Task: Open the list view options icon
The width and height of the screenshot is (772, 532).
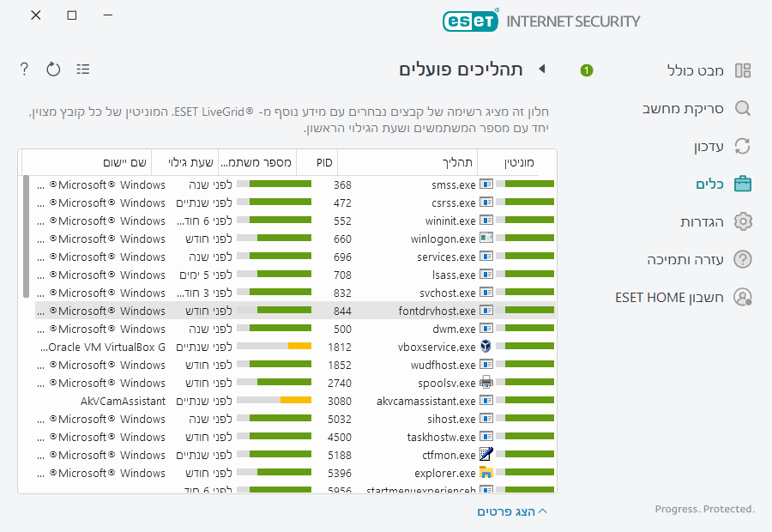Action: tap(83, 69)
